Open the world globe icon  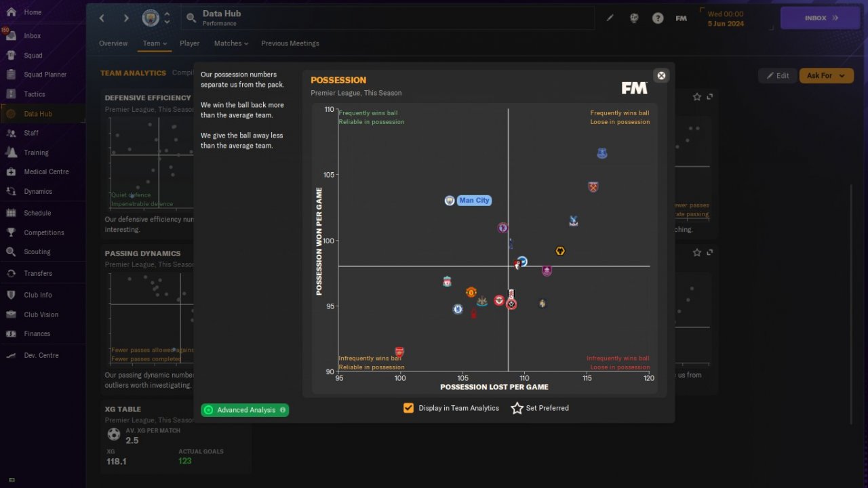[x=634, y=18]
